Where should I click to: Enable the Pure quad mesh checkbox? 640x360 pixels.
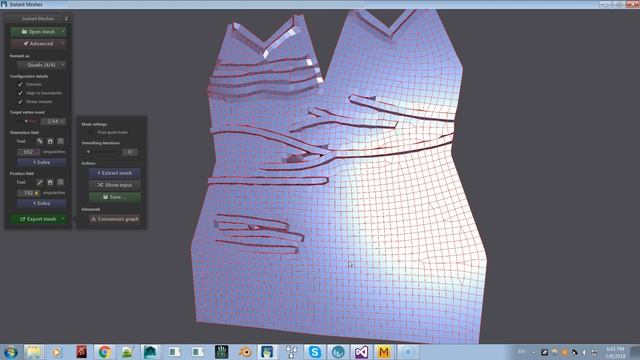pyautogui.click(x=91, y=132)
